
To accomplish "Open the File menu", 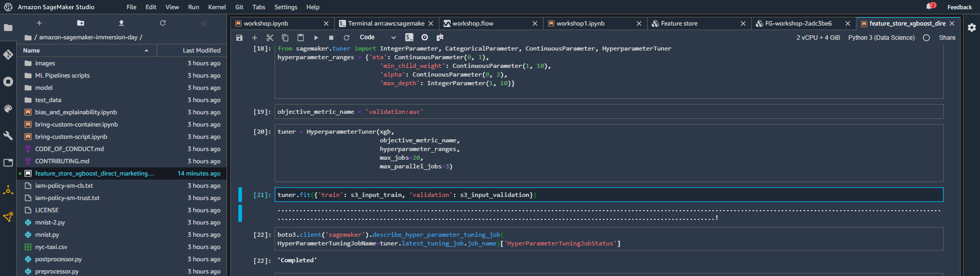I will tap(131, 7).
